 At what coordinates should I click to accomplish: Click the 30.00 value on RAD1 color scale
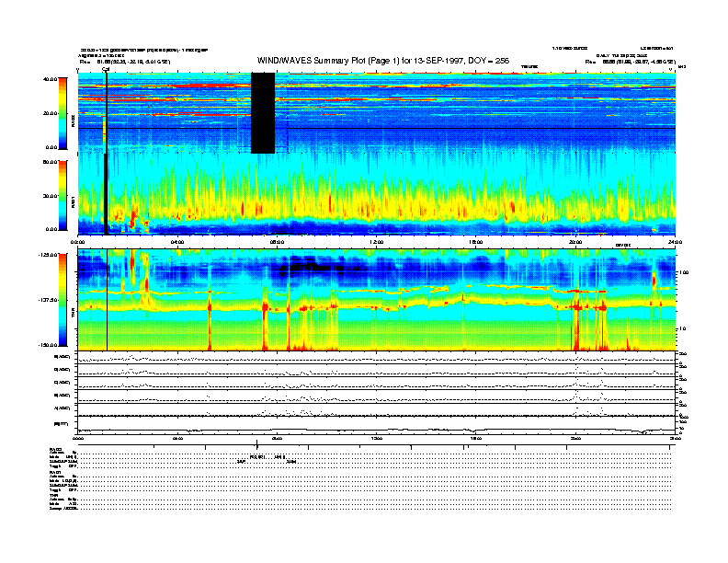point(51,196)
